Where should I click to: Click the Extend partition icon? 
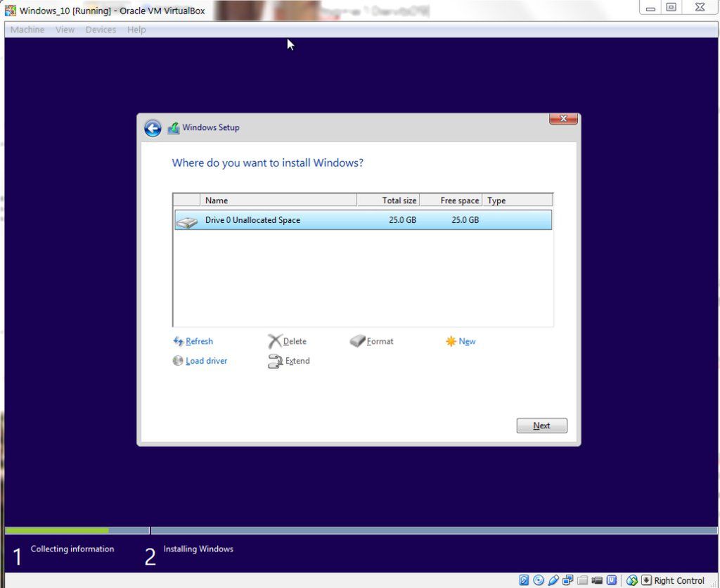click(x=275, y=362)
